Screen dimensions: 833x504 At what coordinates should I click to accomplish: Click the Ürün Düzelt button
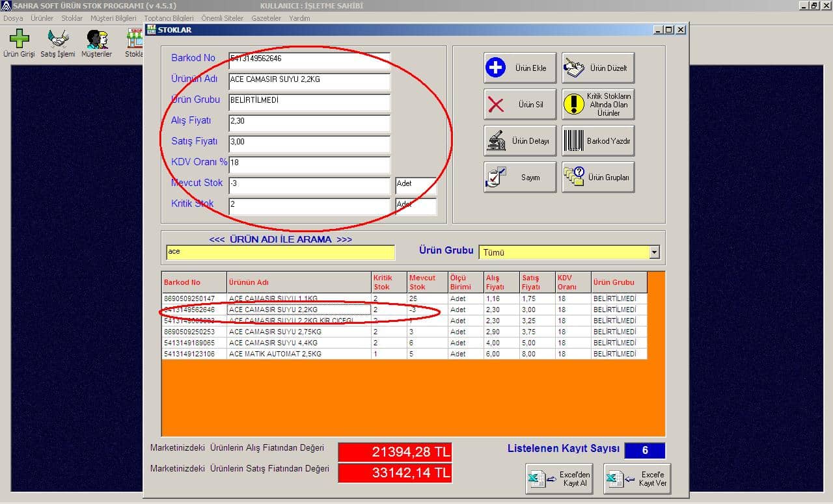[598, 68]
